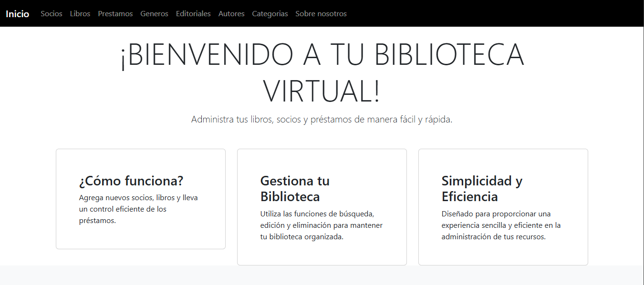
Task: Navigate to the Autores page
Action: click(x=231, y=13)
